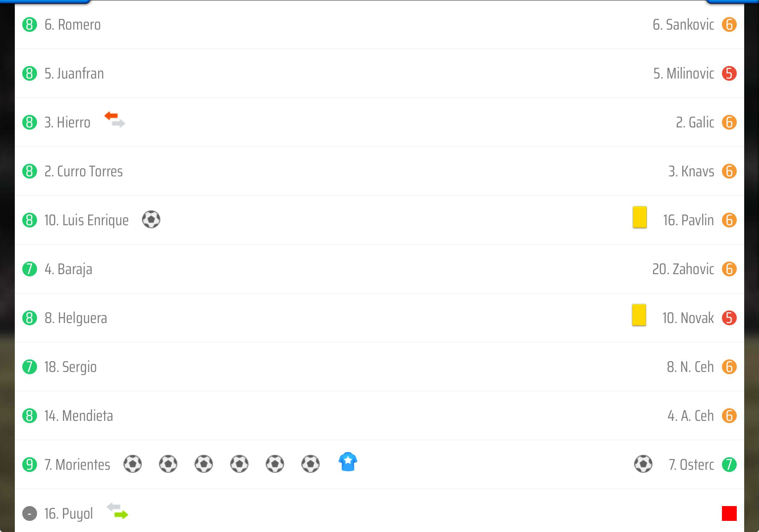Click the first goal ball after Morientes
The height and width of the screenshot is (532, 759).
133,464
